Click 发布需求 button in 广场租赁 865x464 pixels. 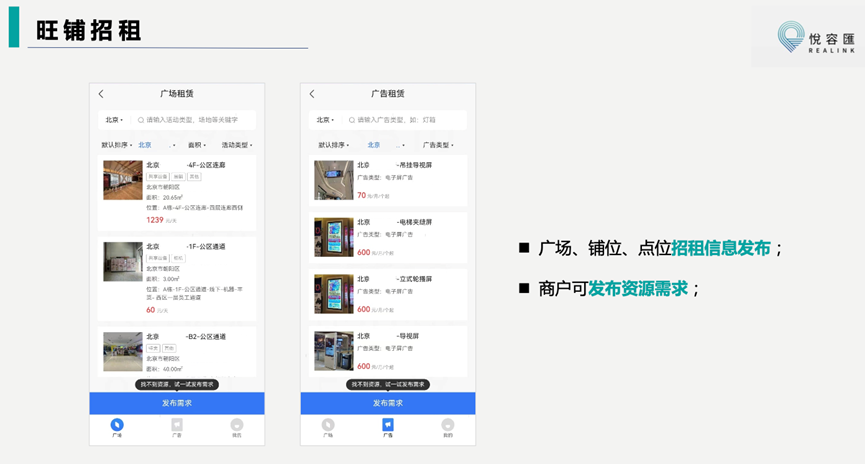click(177, 403)
